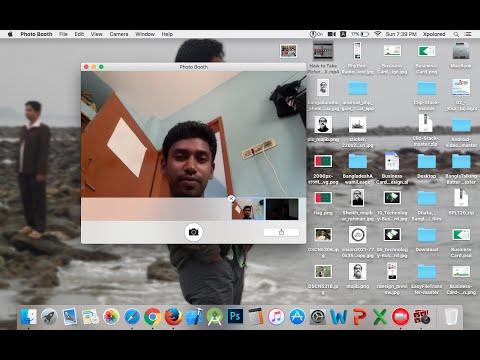Open Android Studio from the Dock
The image size is (480, 360).
215,317
